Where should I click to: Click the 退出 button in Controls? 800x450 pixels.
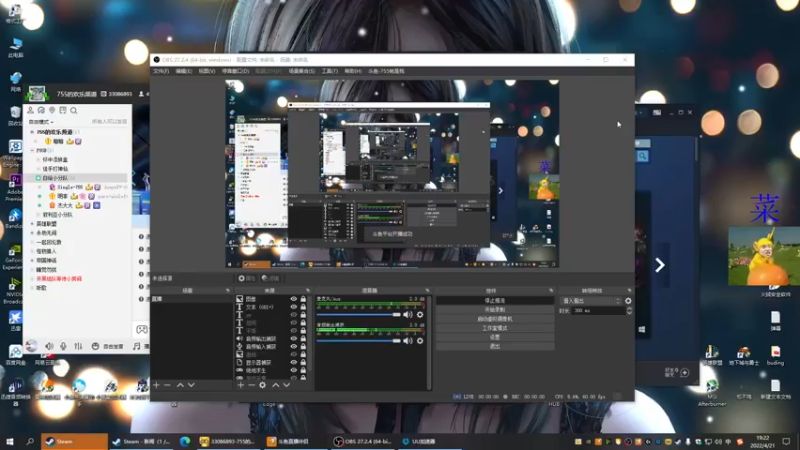(x=495, y=346)
